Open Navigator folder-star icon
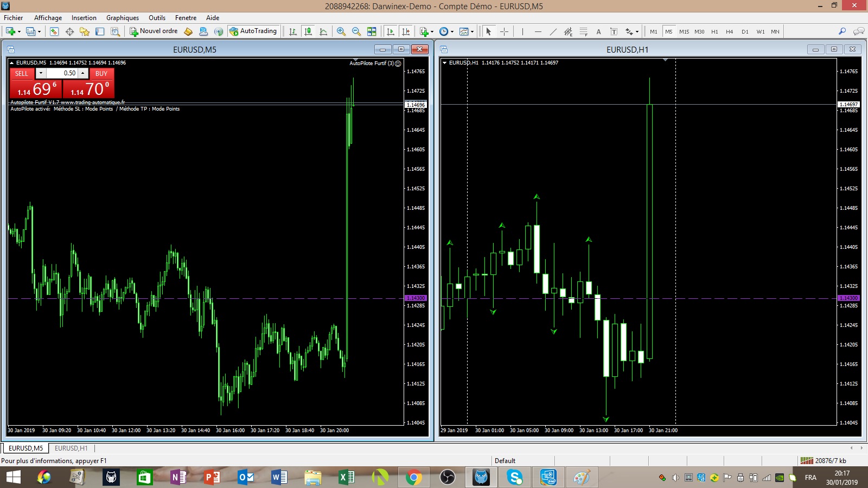 (85, 31)
